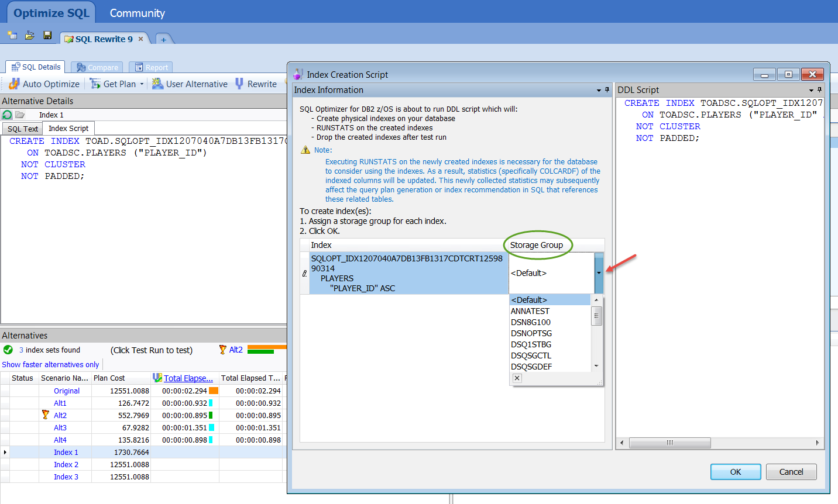This screenshot has width=838, height=504.
Task: Click the '3 index sets found' link
Action: (x=50, y=350)
